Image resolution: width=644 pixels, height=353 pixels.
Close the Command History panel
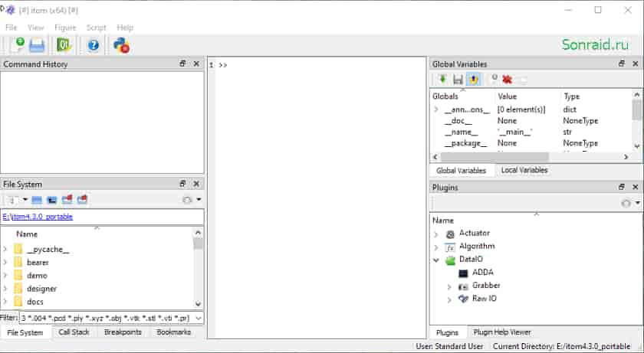[x=196, y=64]
